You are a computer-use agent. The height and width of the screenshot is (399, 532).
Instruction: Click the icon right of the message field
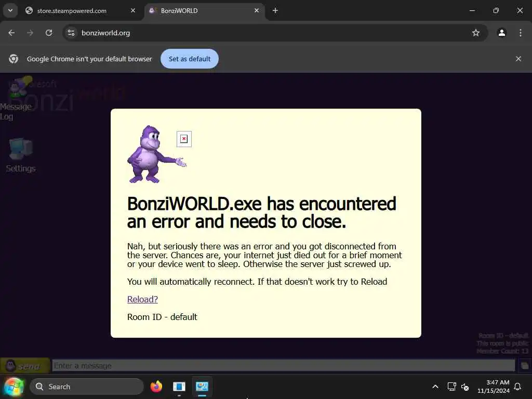click(525, 366)
